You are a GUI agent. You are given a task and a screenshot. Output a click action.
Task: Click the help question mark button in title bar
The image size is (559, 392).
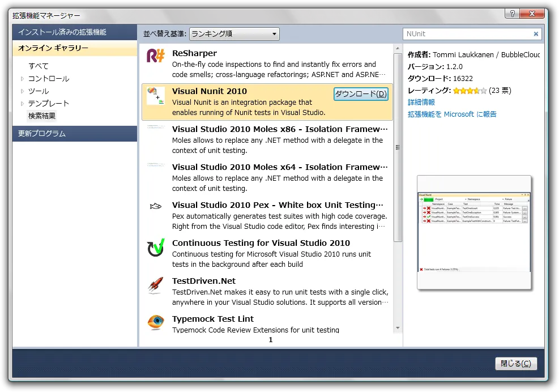tap(510, 14)
